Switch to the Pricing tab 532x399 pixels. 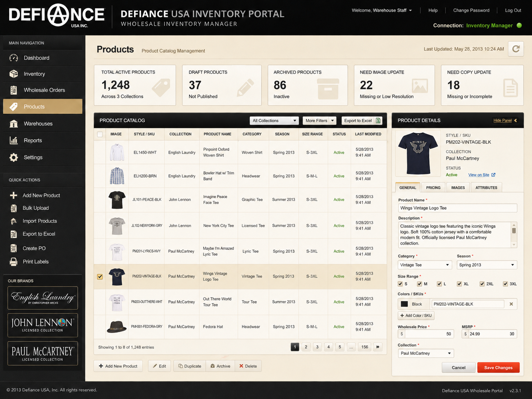pos(433,187)
